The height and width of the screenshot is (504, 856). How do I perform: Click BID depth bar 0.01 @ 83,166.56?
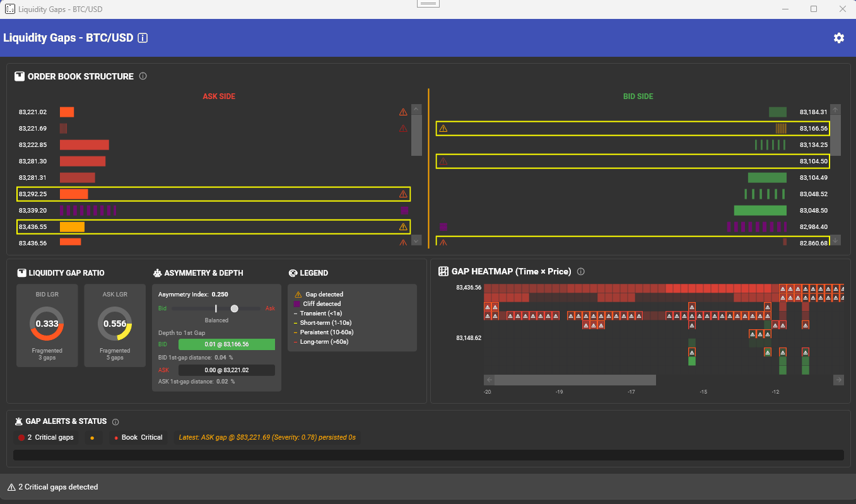coord(226,344)
